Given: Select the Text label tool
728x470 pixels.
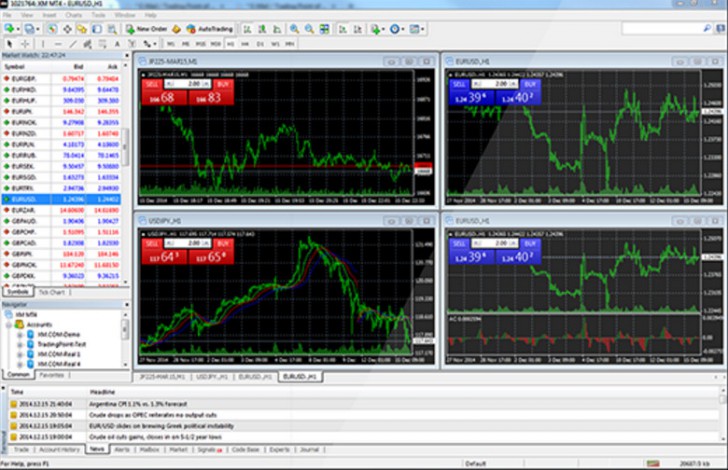Looking at the screenshot, I should tap(117, 44).
